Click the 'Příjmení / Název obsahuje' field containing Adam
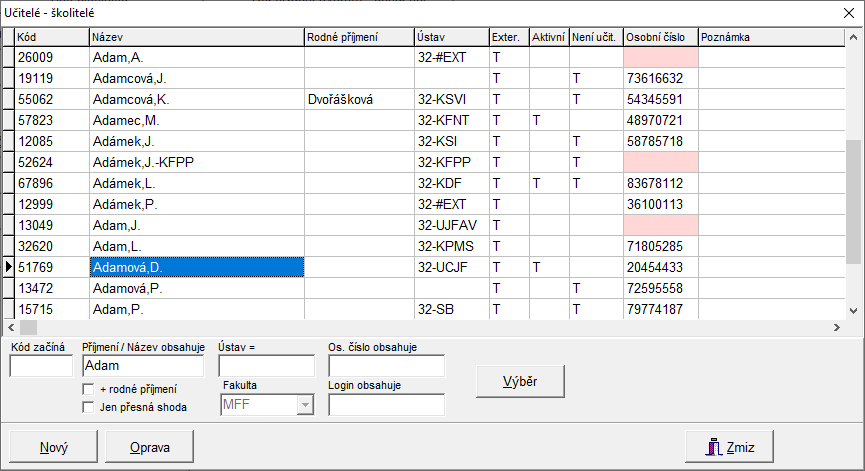This screenshot has height=471, width=865. click(x=145, y=366)
